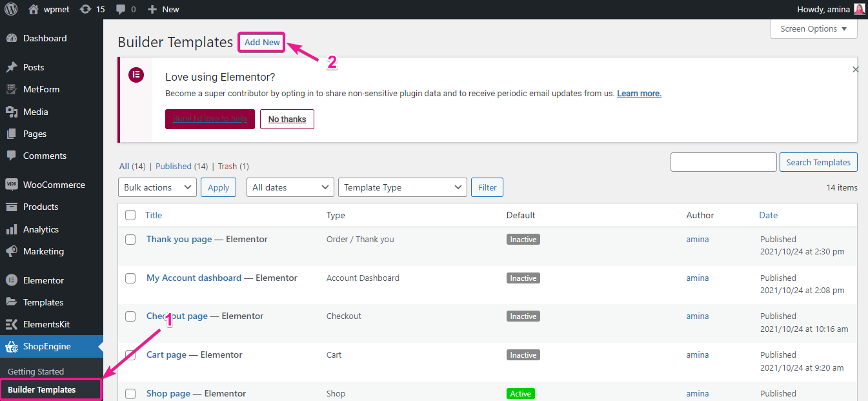Check the Cart page row checkbox

tap(130, 355)
